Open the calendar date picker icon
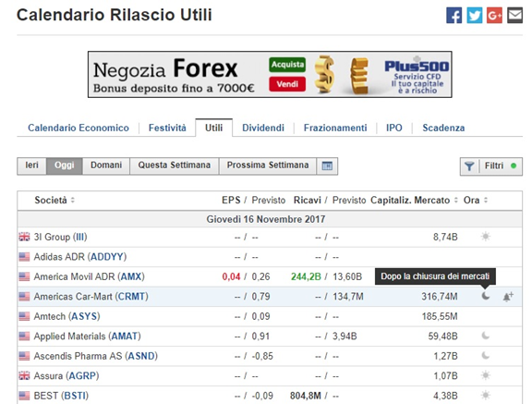Image resolution: width=532 pixels, height=404 pixels. click(327, 166)
